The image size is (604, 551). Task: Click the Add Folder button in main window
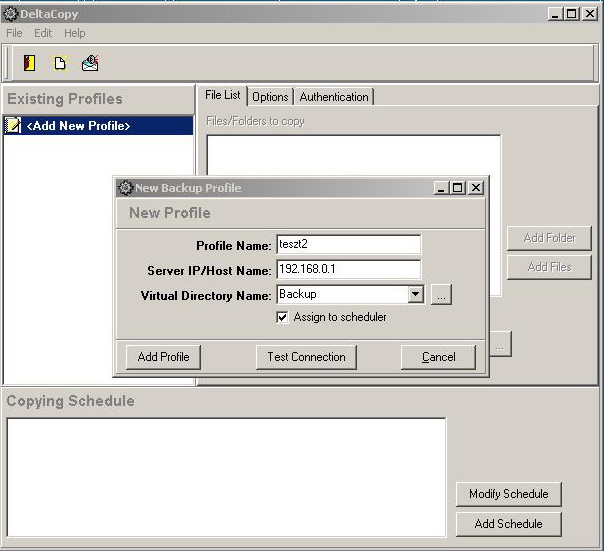[549, 238]
